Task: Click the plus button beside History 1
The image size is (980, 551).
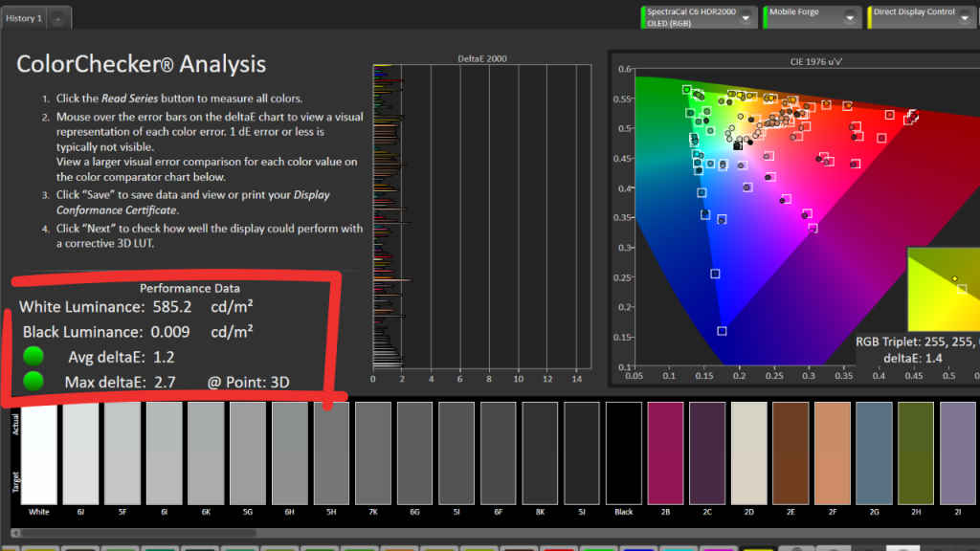Action: point(57,18)
